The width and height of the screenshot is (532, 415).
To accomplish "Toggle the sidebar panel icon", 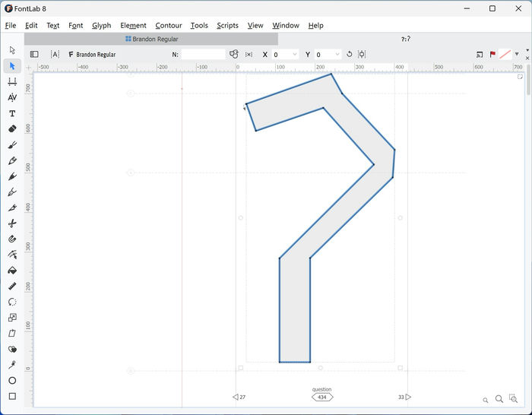I will pyautogui.click(x=34, y=54).
